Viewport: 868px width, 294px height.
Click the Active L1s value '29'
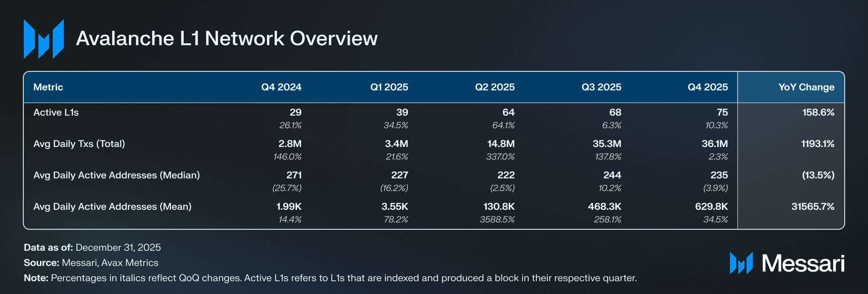[296, 112]
